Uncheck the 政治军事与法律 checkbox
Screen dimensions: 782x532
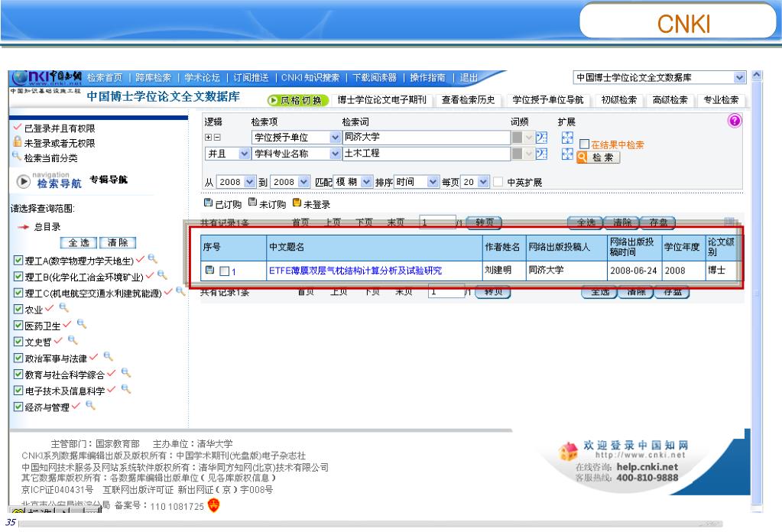click(x=18, y=358)
